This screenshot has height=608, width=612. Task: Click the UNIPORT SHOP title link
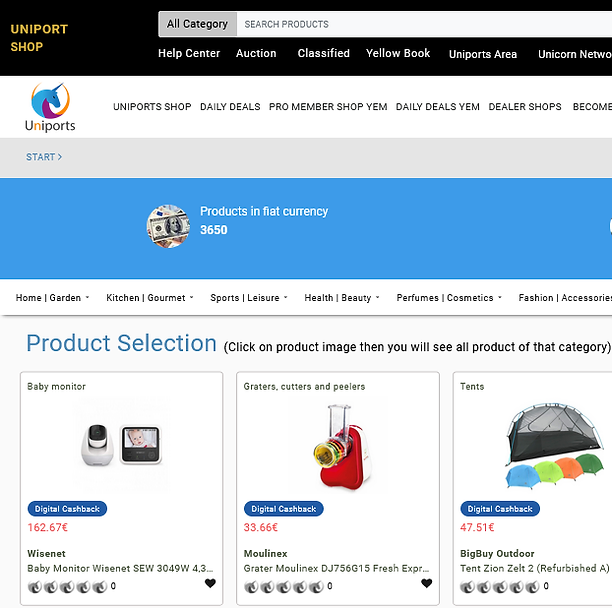click(39, 38)
